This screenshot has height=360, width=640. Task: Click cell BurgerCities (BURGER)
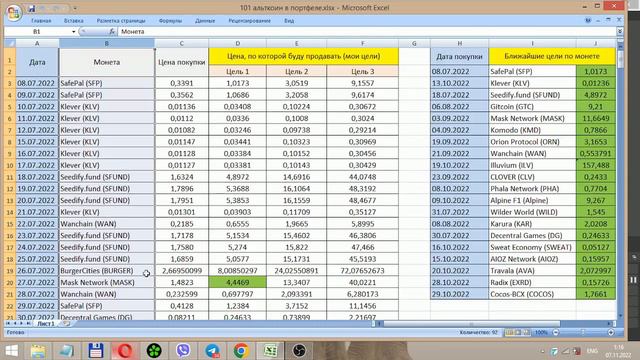pos(107,271)
